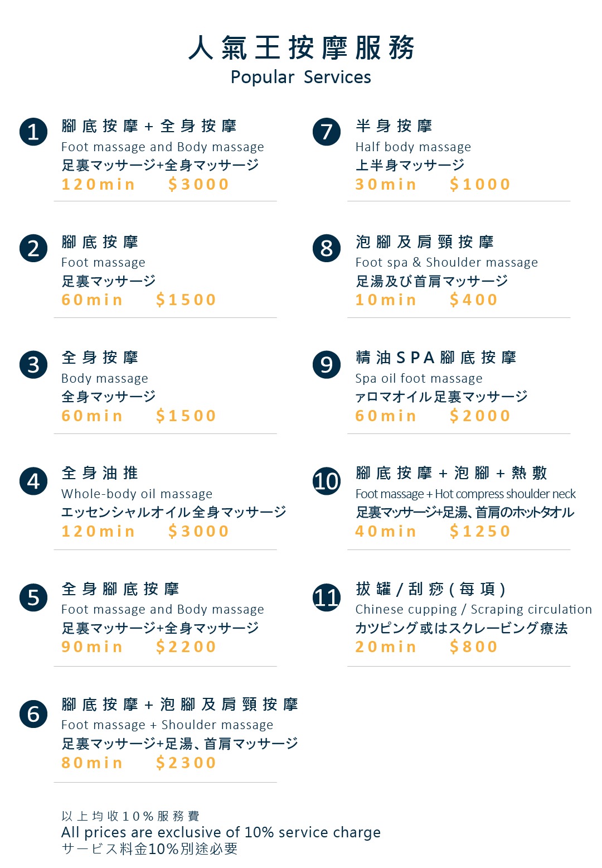Click "Whole-body oil massage" service name
This screenshot has width=602, height=868.
[137, 494]
